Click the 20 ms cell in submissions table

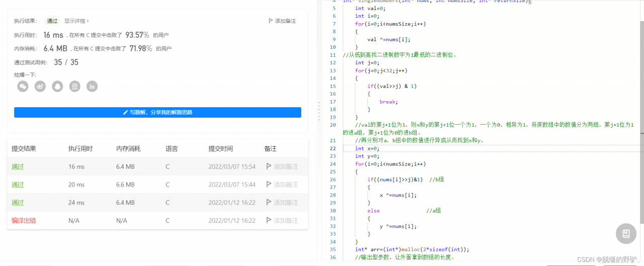click(x=76, y=185)
